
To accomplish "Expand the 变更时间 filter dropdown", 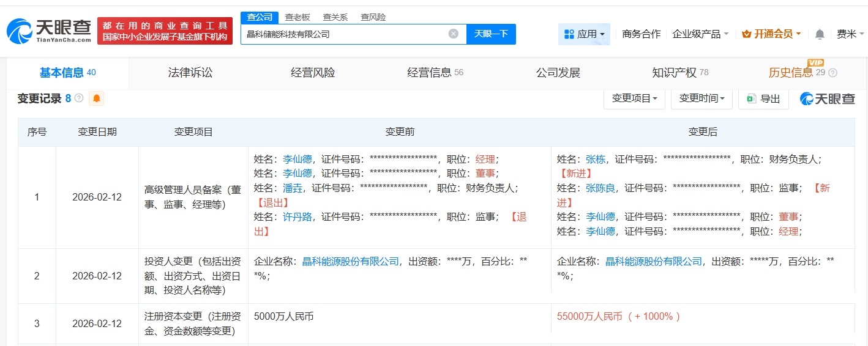I will [x=702, y=98].
